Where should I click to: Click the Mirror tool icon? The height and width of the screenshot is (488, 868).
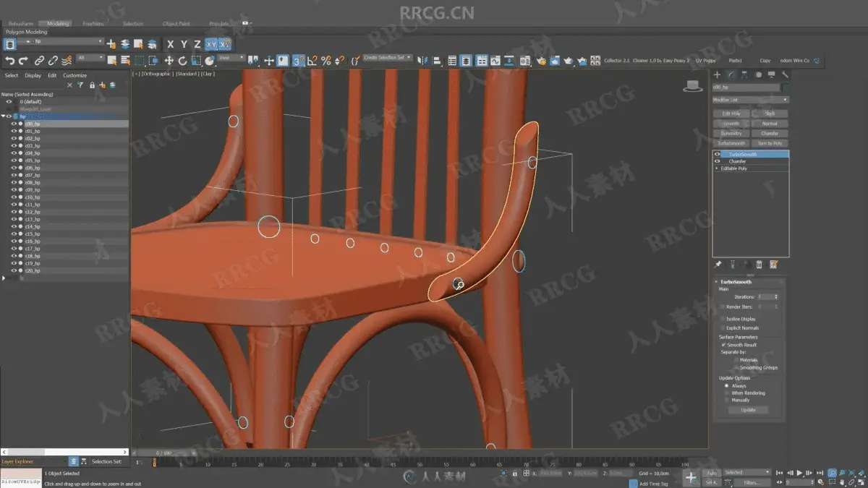click(x=423, y=61)
